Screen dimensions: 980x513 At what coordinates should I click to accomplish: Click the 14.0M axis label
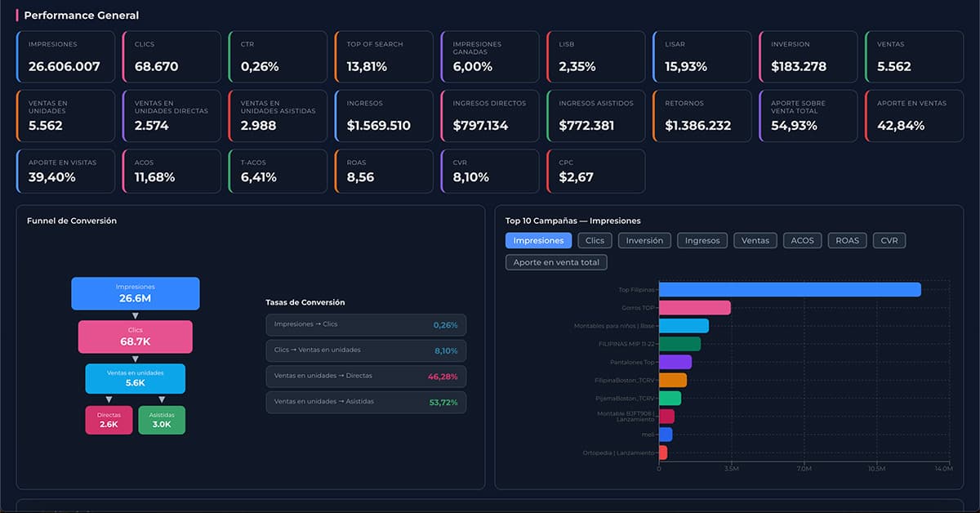(x=942, y=469)
